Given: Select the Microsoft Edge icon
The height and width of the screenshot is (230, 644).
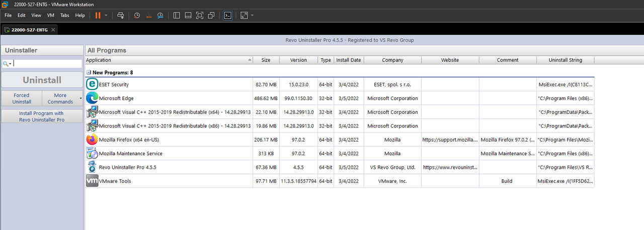Looking at the screenshot, I should (92, 98).
